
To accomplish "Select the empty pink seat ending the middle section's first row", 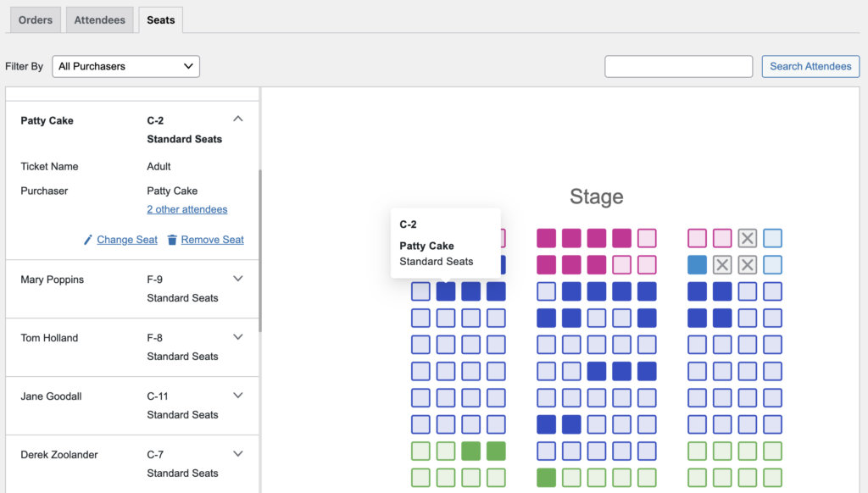I will click(x=647, y=239).
